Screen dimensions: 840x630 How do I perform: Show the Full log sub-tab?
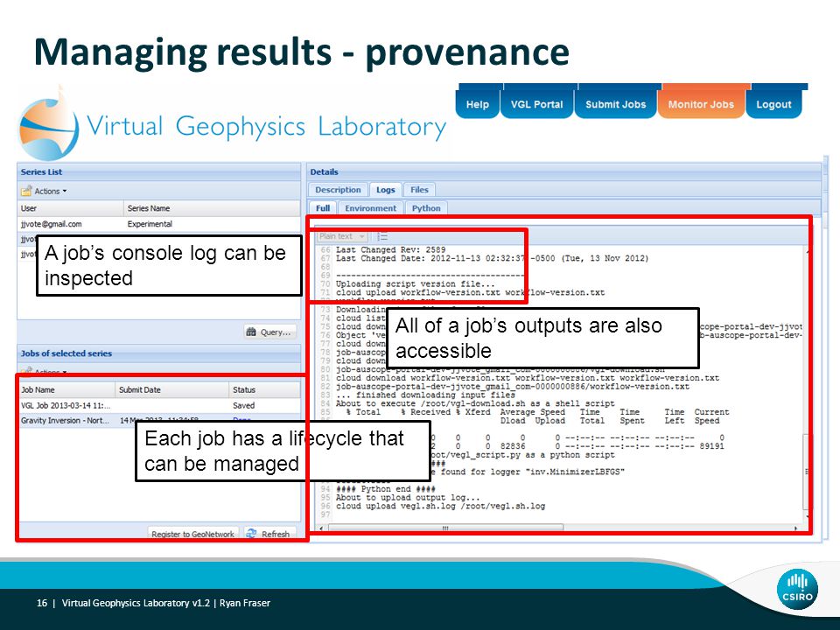pos(323,208)
